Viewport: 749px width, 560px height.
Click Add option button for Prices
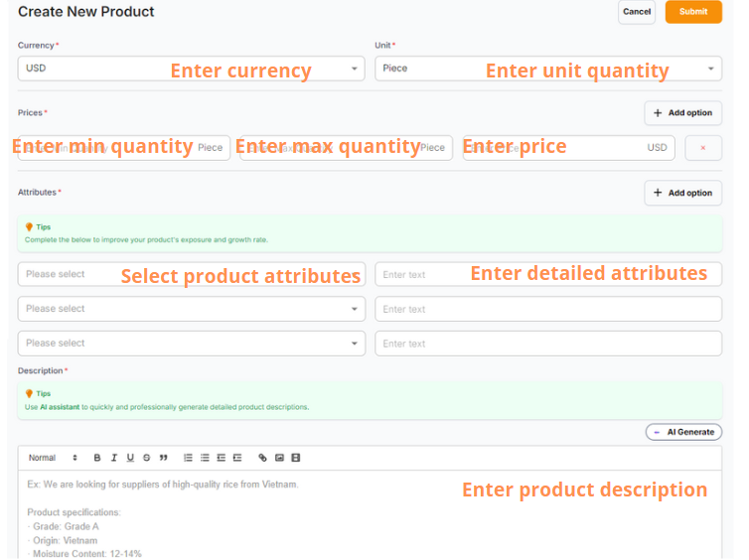click(x=682, y=113)
